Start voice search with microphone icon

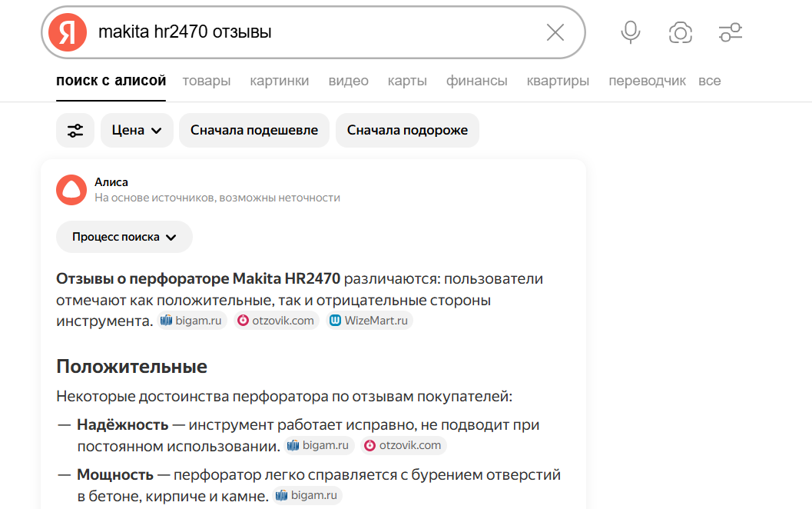tap(630, 32)
